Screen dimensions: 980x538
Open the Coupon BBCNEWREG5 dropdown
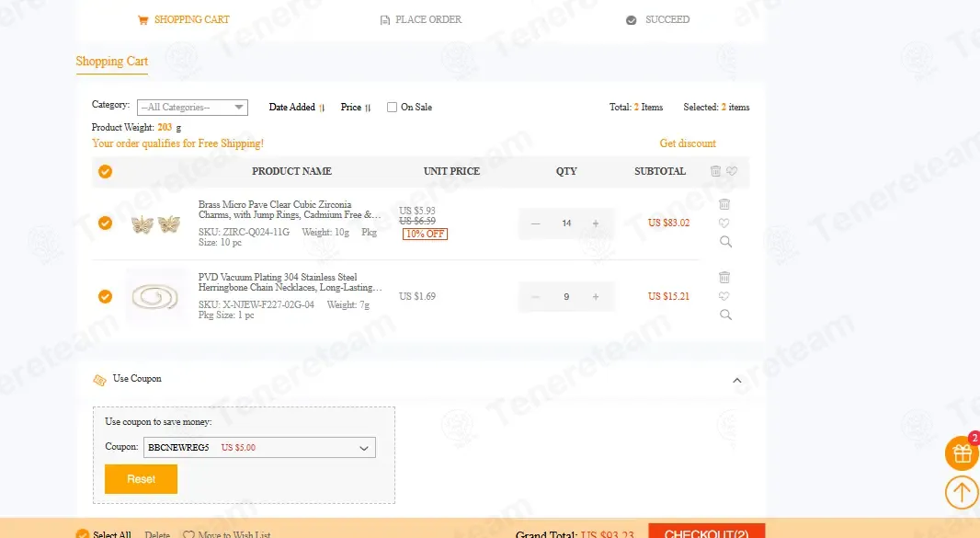point(259,447)
